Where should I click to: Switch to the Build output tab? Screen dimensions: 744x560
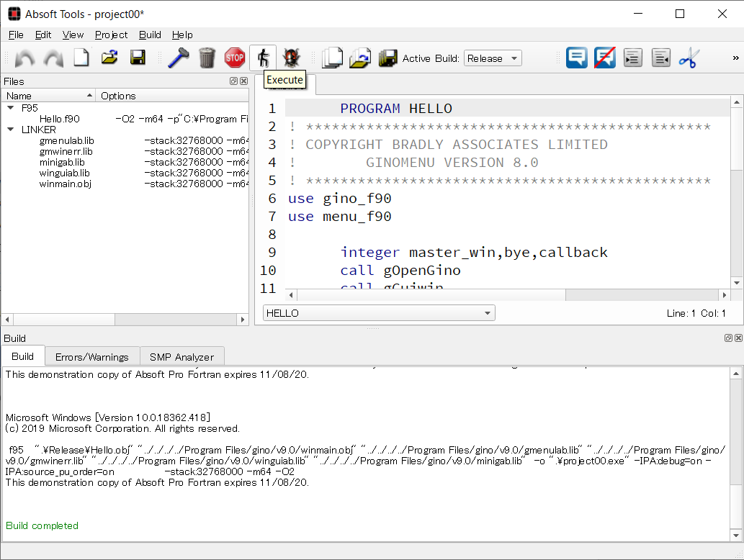click(x=23, y=356)
